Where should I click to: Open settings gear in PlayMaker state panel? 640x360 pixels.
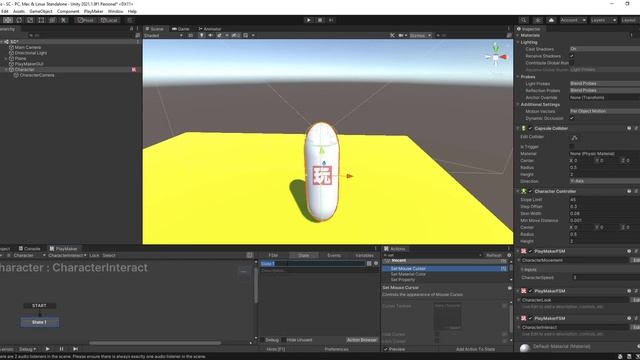pyautogui.click(x=376, y=264)
